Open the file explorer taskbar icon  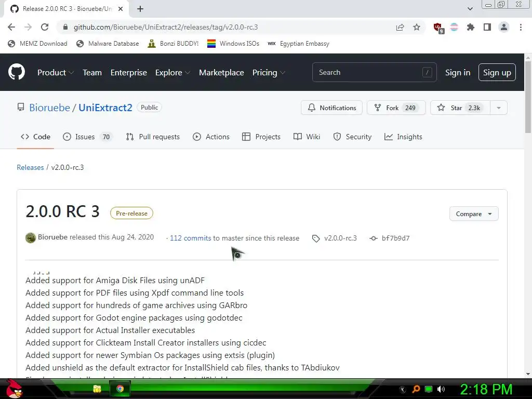pos(97,389)
